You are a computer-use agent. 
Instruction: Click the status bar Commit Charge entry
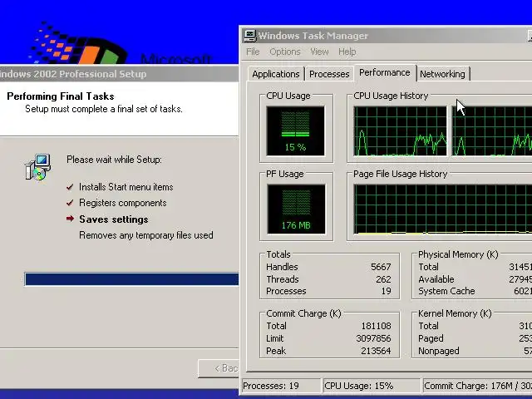(477, 386)
